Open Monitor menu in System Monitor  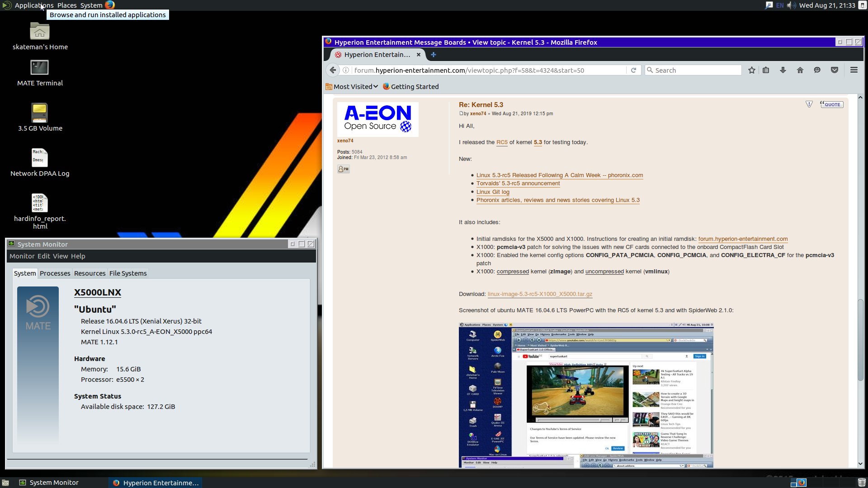tap(22, 256)
